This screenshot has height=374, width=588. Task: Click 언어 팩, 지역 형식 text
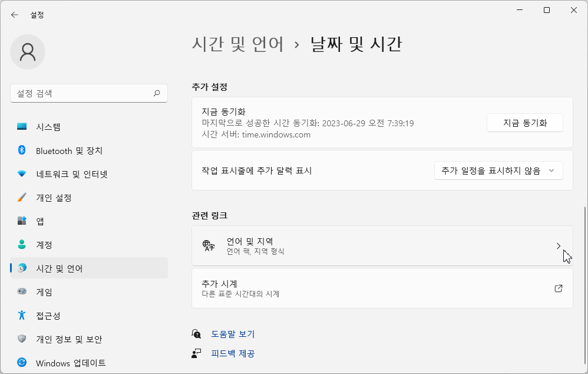pos(255,251)
